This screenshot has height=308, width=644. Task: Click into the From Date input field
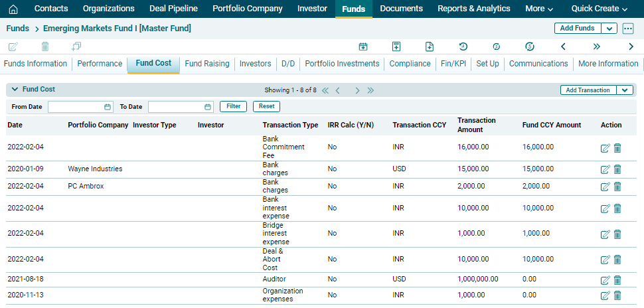click(76, 107)
